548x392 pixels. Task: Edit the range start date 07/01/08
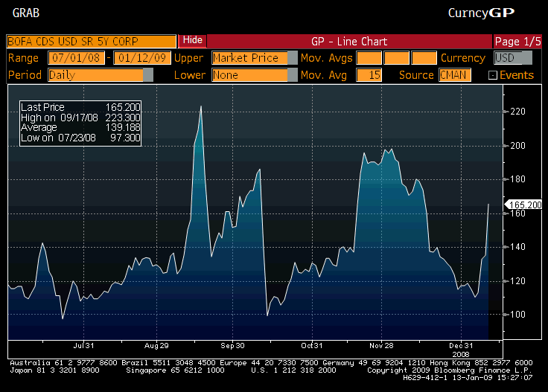click(x=76, y=58)
